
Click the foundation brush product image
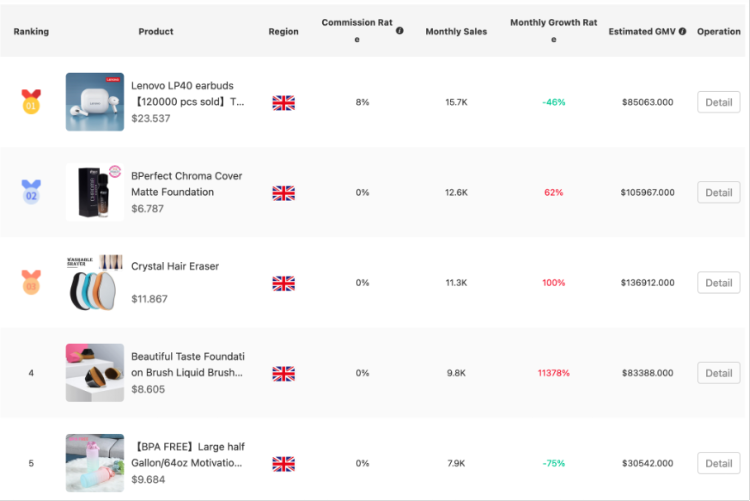[x=95, y=373]
